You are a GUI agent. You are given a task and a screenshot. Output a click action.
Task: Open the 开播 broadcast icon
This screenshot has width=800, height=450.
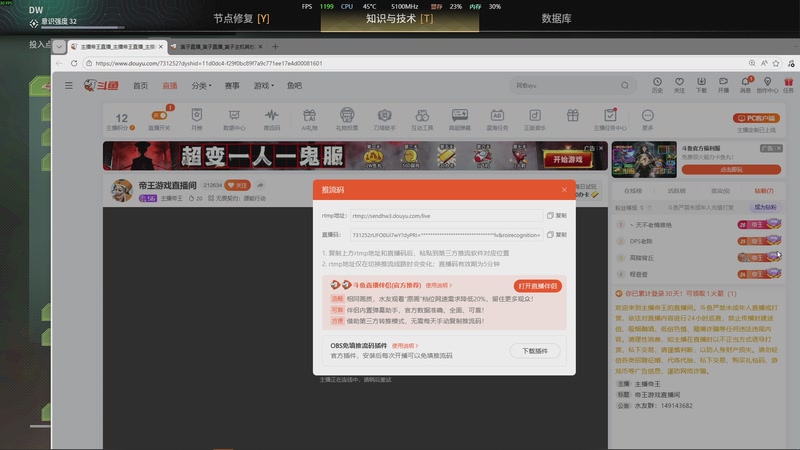[723, 82]
